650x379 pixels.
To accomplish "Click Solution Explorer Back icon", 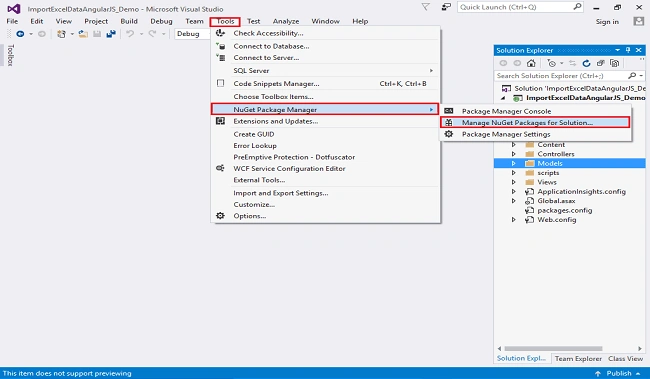I will [x=503, y=63].
